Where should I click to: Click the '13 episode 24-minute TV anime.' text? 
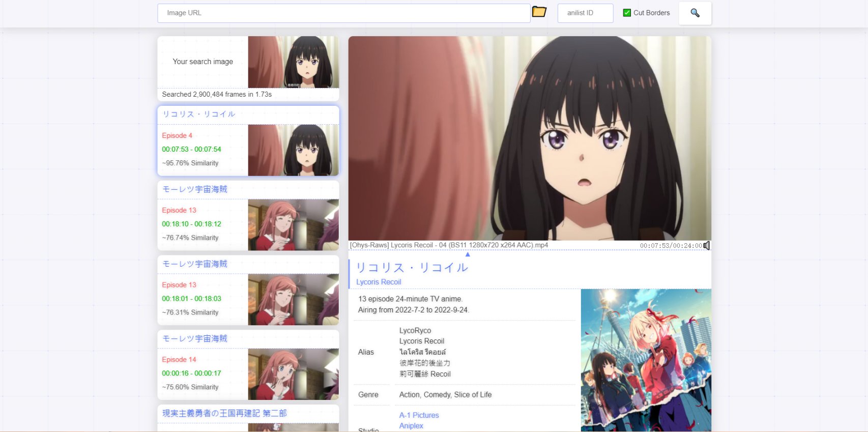pos(410,299)
